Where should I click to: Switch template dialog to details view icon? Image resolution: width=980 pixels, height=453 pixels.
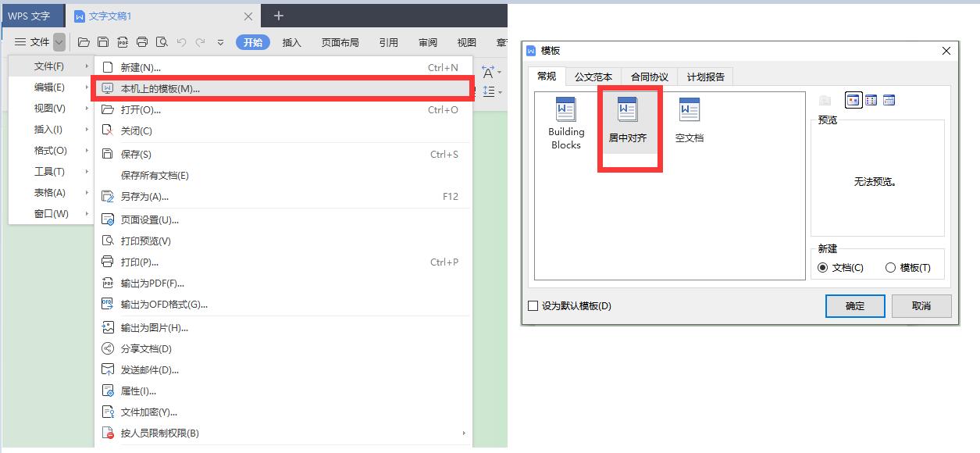click(x=889, y=100)
